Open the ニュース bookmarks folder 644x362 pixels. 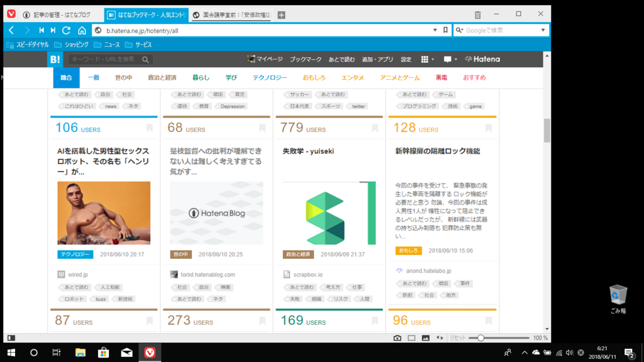[107, 45]
